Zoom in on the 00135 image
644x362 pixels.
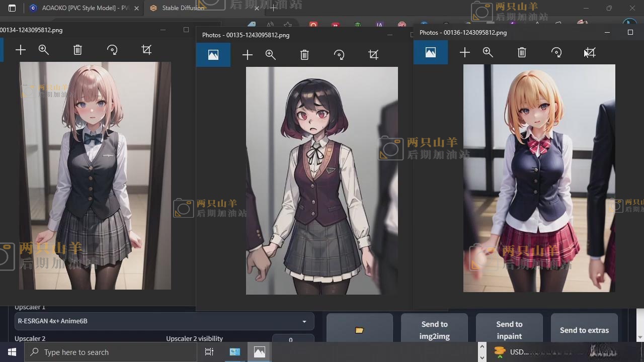(271, 55)
